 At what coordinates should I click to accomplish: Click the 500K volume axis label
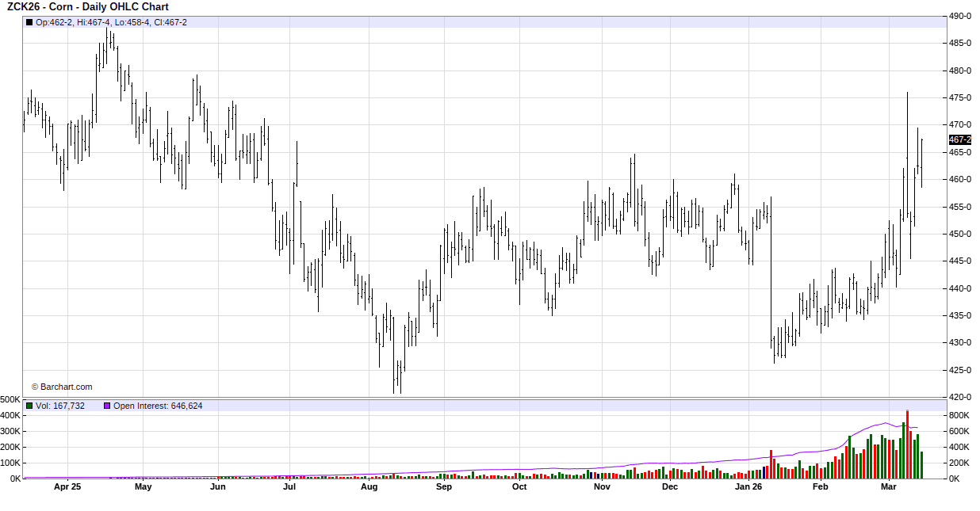point(10,399)
